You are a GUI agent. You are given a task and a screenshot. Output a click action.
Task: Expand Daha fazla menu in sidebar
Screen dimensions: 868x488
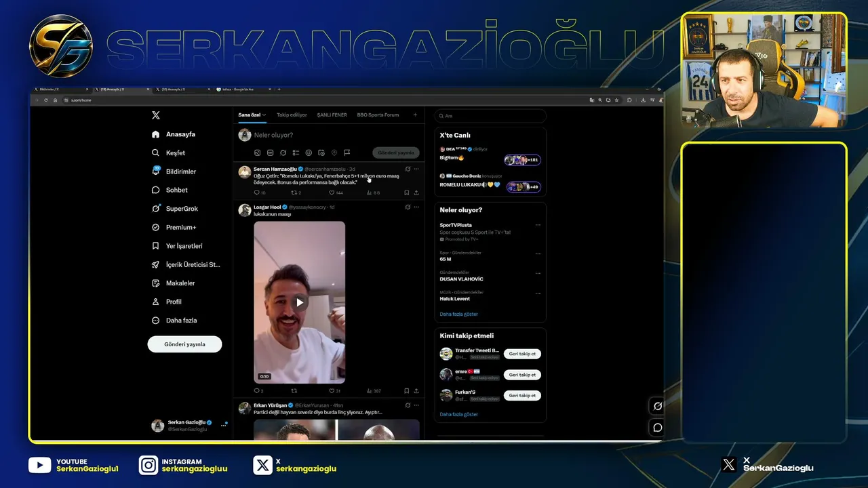[x=174, y=321]
